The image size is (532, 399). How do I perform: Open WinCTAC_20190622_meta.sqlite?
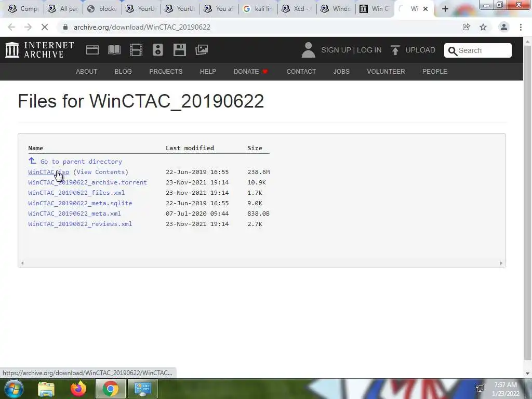point(80,203)
